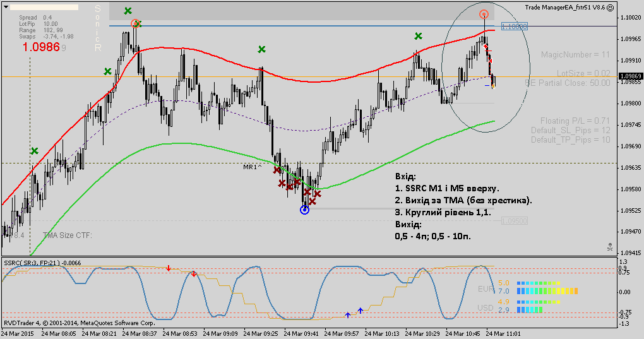This screenshot has width=644, height=339.
Task: Click the topmost red trade arrow inside the ellipse
Action: tap(486, 46)
